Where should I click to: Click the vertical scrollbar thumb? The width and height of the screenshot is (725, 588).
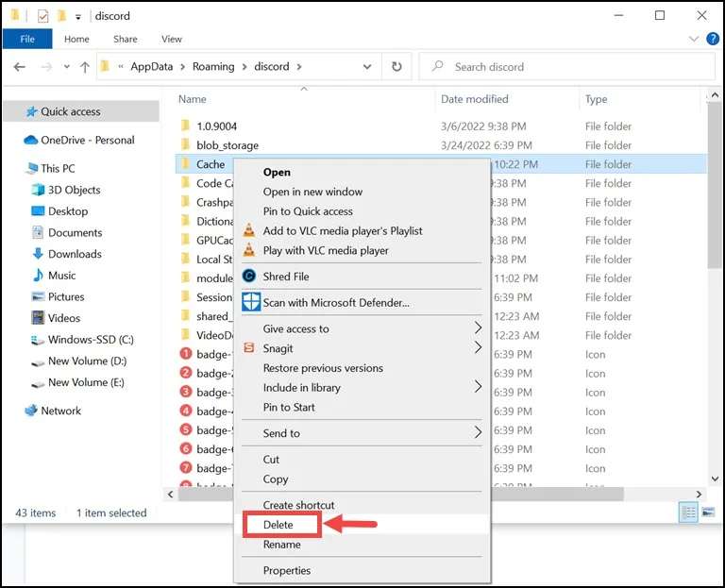pos(715,185)
